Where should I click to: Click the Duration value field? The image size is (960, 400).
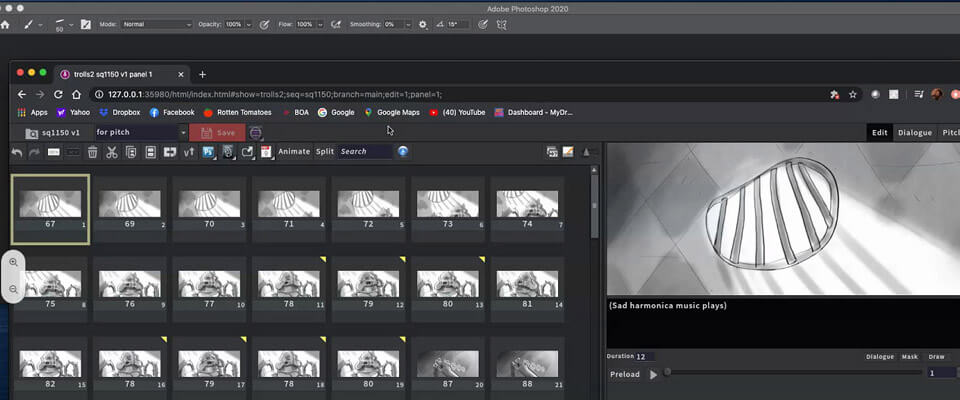click(x=645, y=357)
